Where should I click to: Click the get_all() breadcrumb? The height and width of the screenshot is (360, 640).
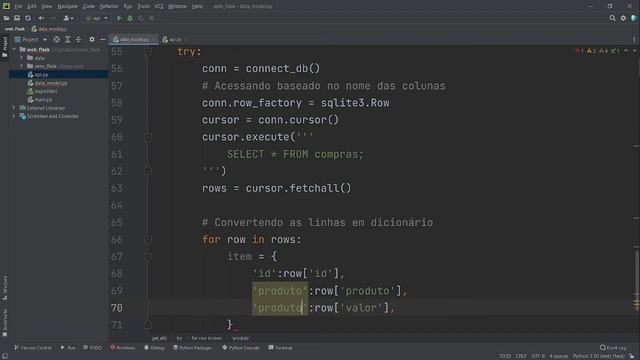coord(159,338)
